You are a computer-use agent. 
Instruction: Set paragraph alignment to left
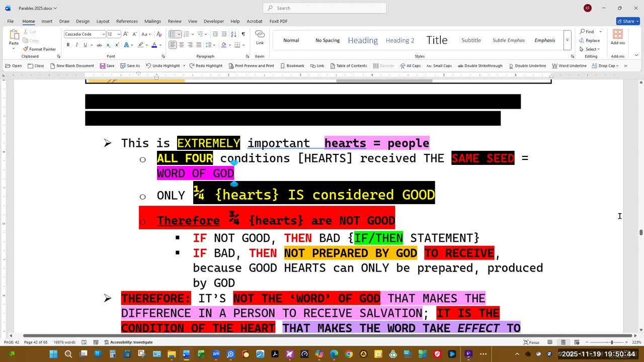tap(173, 45)
